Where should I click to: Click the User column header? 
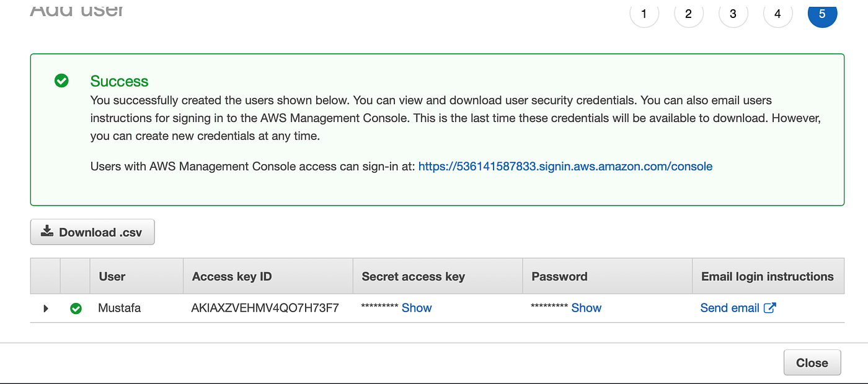pyautogui.click(x=112, y=276)
